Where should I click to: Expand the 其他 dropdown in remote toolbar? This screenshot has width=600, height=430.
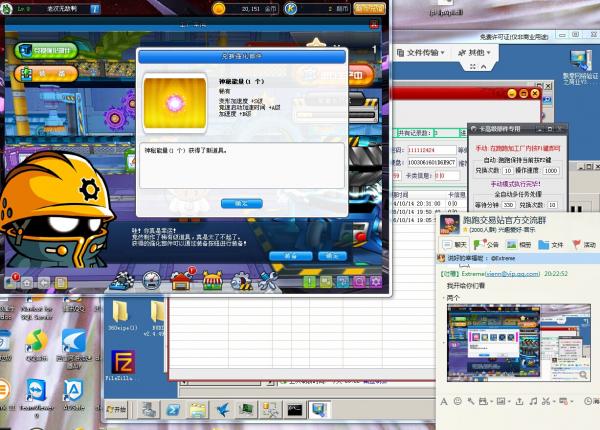pyautogui.click(x=474, y=52)
